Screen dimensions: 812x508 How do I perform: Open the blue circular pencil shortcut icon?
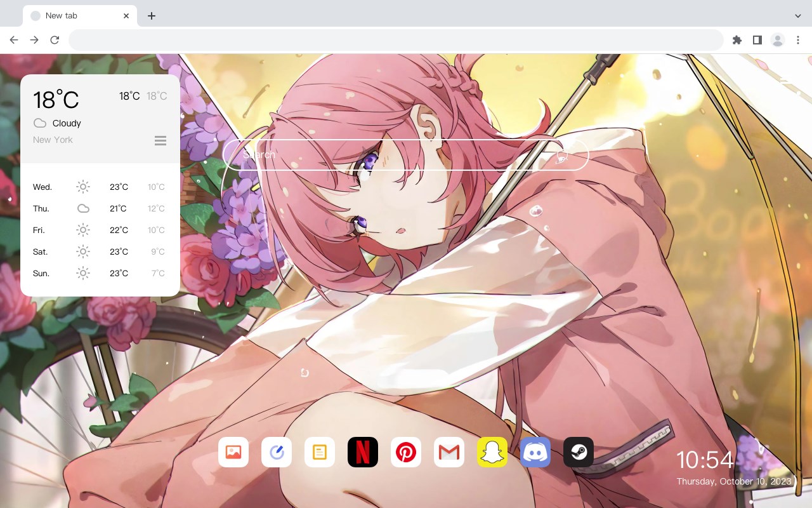click(277, 452)
